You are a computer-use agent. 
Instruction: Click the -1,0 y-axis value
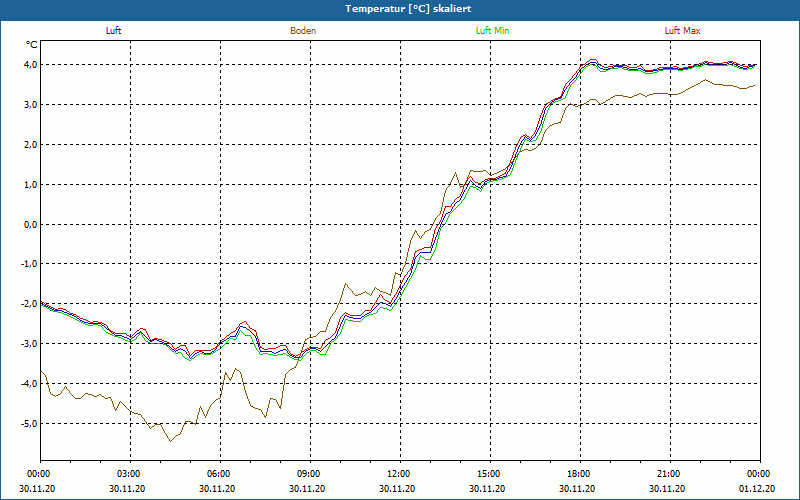click(29, 264)
